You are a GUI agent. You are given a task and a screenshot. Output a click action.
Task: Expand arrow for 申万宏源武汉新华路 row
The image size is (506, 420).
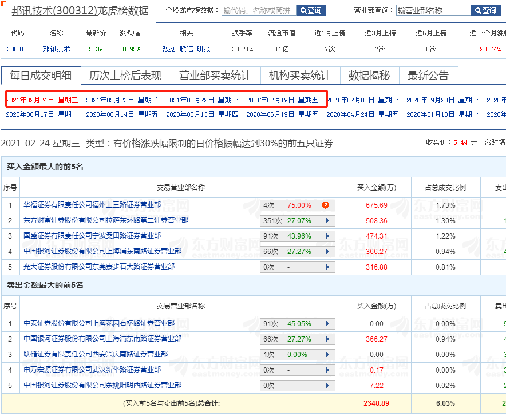tap(327, 370)
